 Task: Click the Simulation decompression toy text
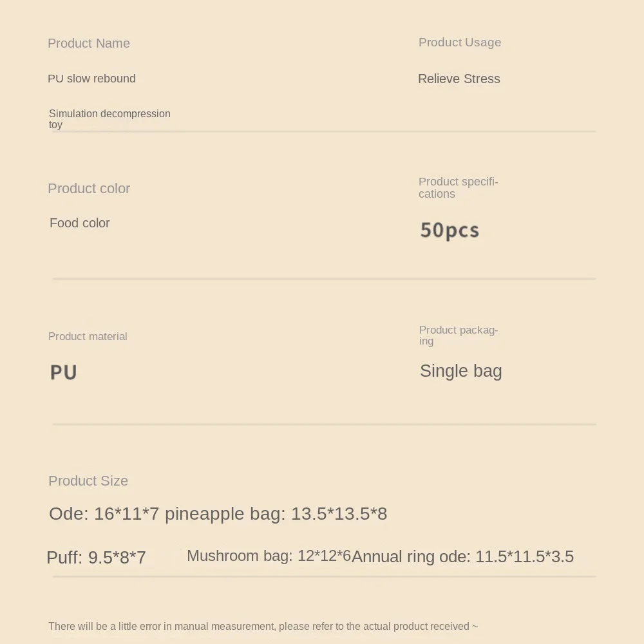tap(109, 118)
